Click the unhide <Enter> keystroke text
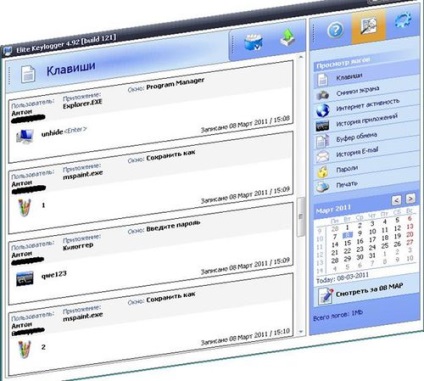This screenshot has height=381, width=424. click(x=64, y=131)
